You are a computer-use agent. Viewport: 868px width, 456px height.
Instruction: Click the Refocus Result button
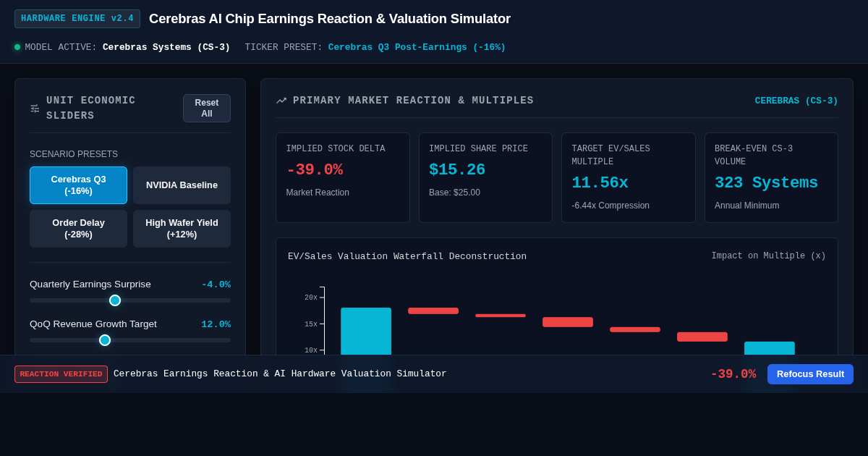pyautogui.click(x=810, y=374)
